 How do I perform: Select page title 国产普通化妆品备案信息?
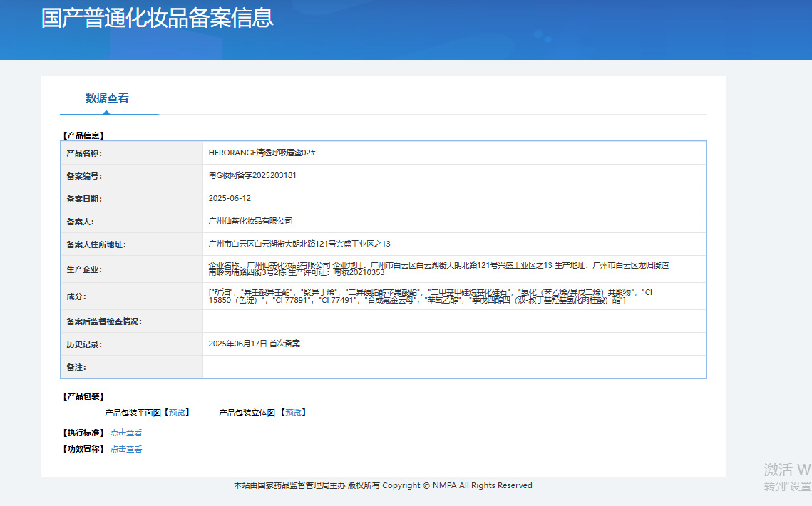pyautogui.click(x=158, y=18)
